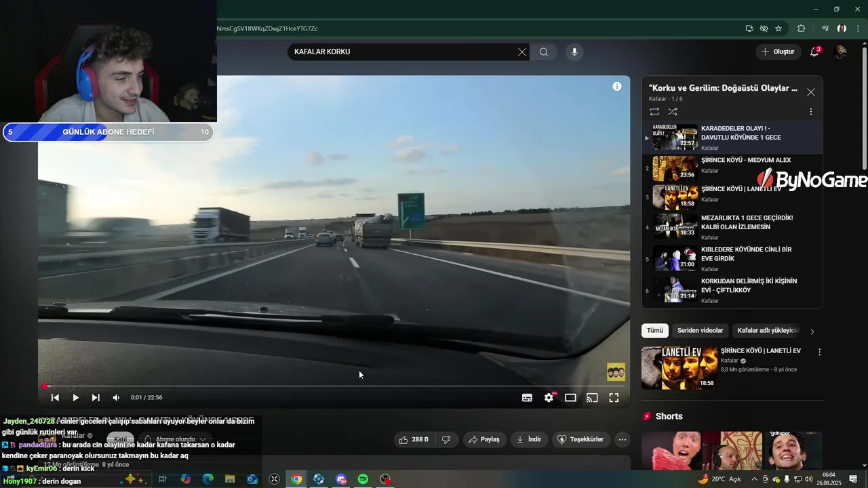This screenshot has width=868, height=488.
Task: Play KARADEDELER OLAYI playlist video
Action: point(732,138)
